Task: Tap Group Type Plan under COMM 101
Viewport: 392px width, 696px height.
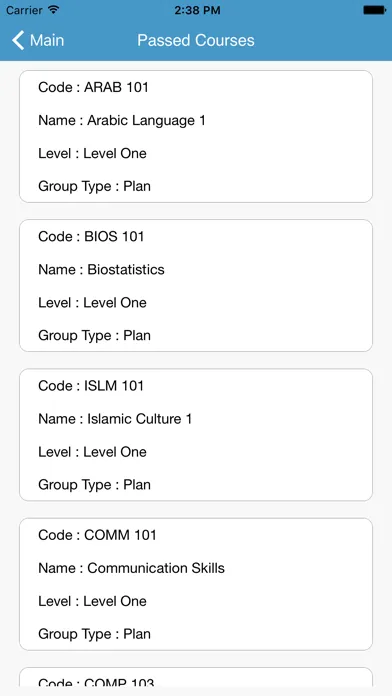Action: pyautogui.click(x=95, y=634)
